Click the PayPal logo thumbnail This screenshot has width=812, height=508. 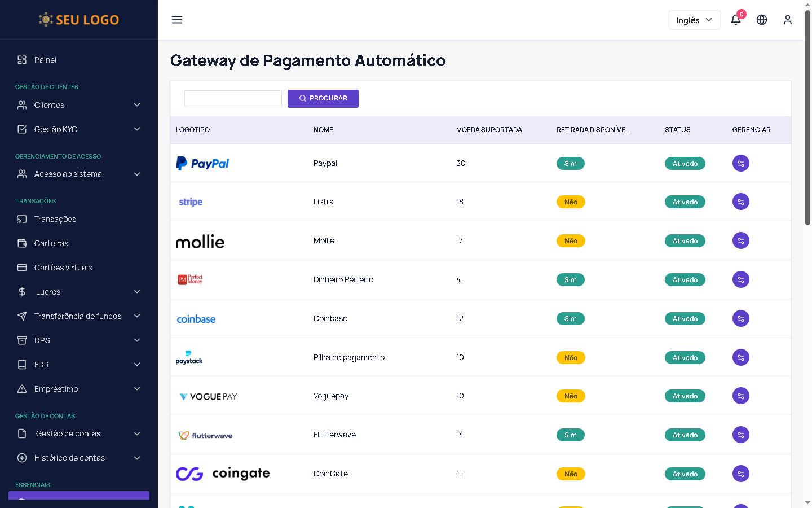pos(202,163)
